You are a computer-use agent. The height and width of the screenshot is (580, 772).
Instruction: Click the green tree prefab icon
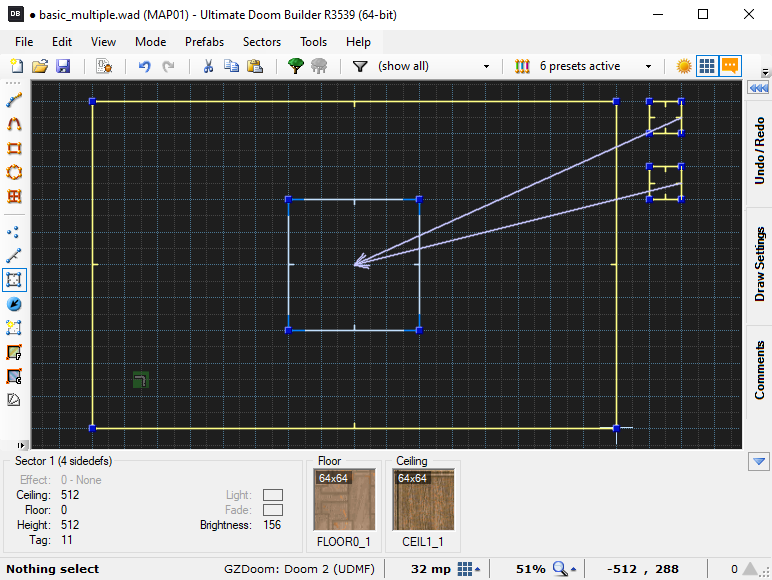tap(295, 66)
